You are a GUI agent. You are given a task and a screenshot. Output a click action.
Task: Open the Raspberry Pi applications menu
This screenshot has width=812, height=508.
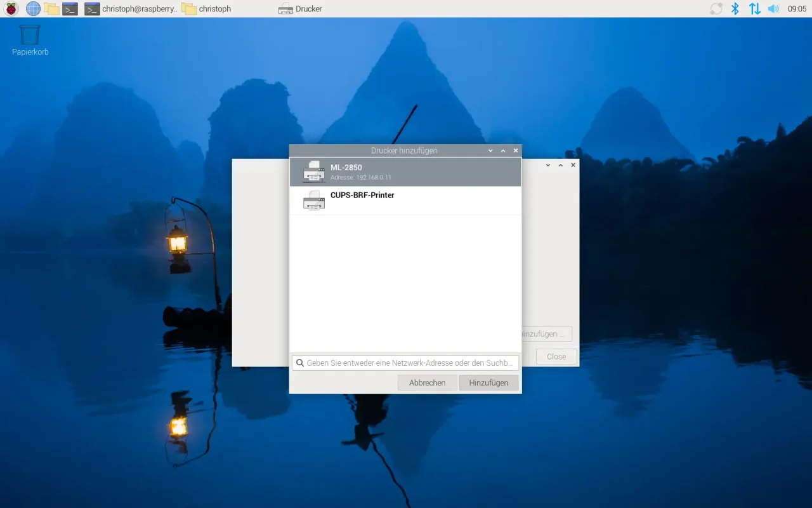point(11,9)
